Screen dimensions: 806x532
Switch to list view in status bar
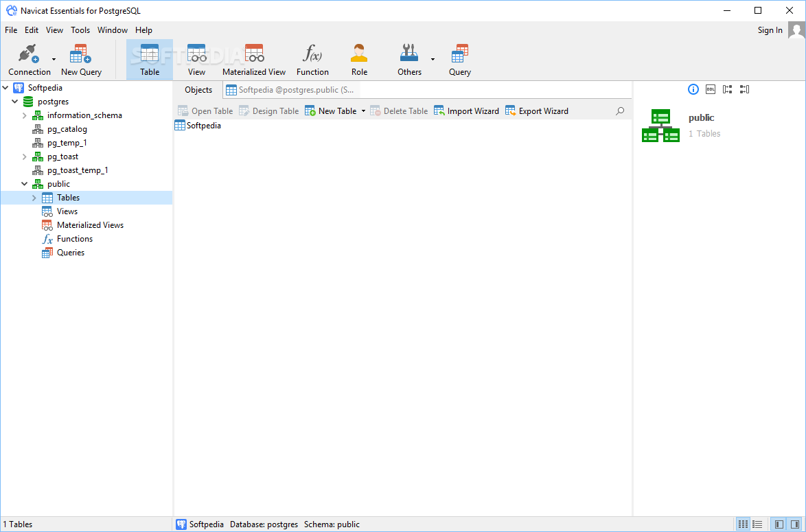click(757, 524)
